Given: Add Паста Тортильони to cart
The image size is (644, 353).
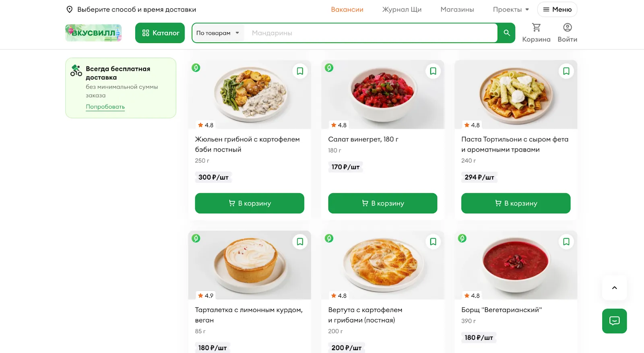Looking at the screenshot, I should (x=516, y=203).
